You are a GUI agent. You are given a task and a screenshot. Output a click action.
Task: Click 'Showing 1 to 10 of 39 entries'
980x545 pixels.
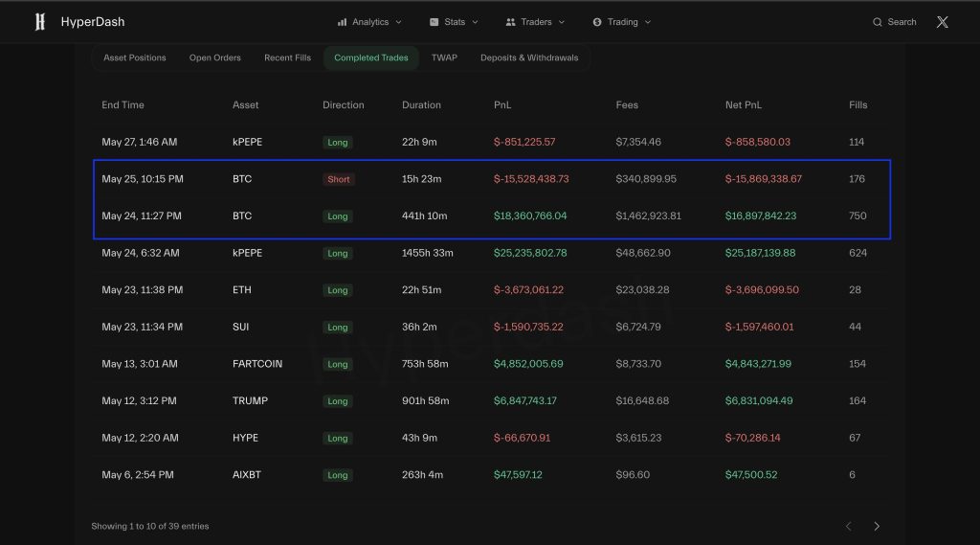click(150, 526)
